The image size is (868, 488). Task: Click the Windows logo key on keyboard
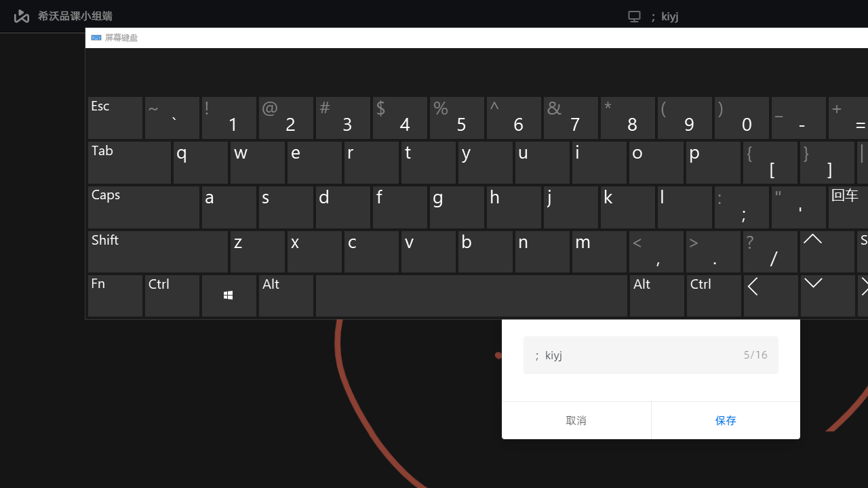229,296
